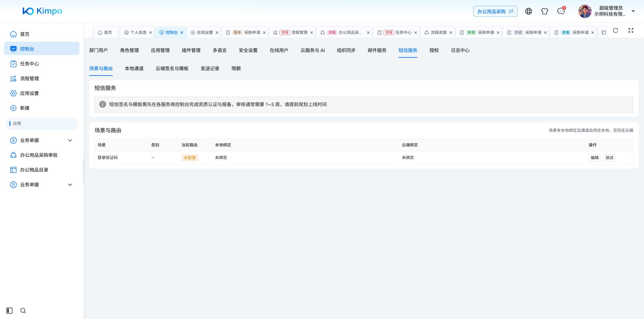Switch to 云端签名与模板 sub-tab

172,69
